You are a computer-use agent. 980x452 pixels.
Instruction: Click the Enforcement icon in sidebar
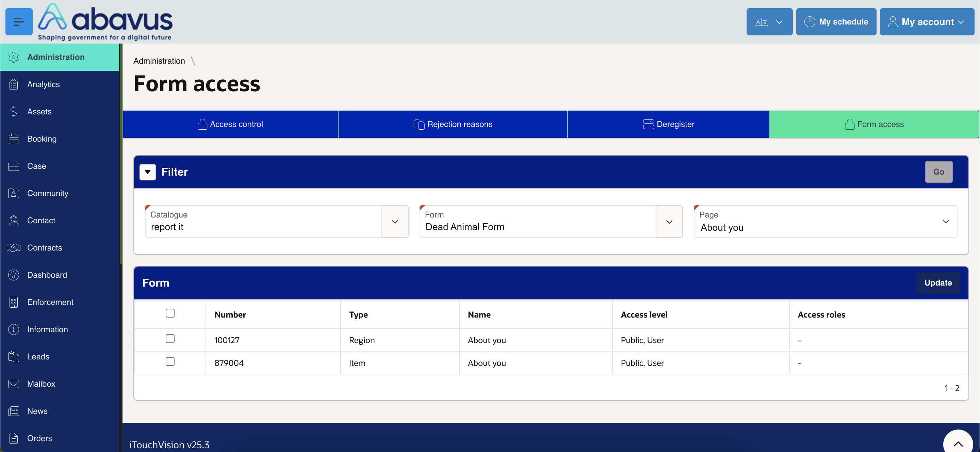(x=14, y=302)
